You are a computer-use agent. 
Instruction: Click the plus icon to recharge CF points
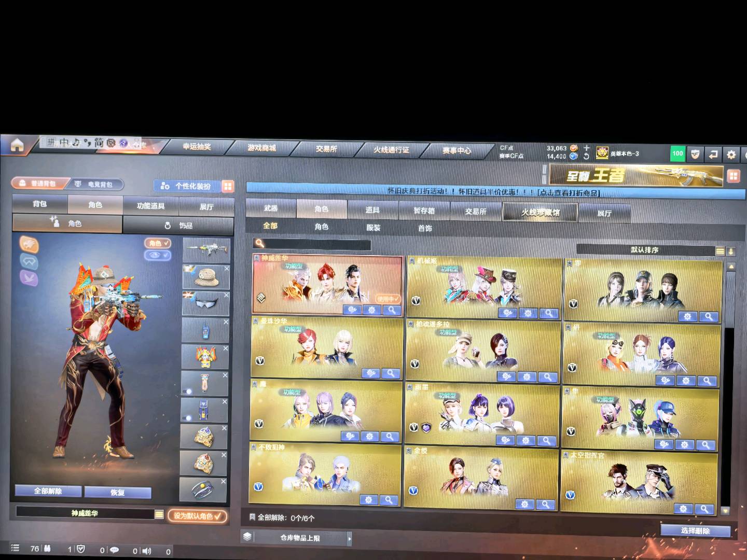tap(587, 148)
